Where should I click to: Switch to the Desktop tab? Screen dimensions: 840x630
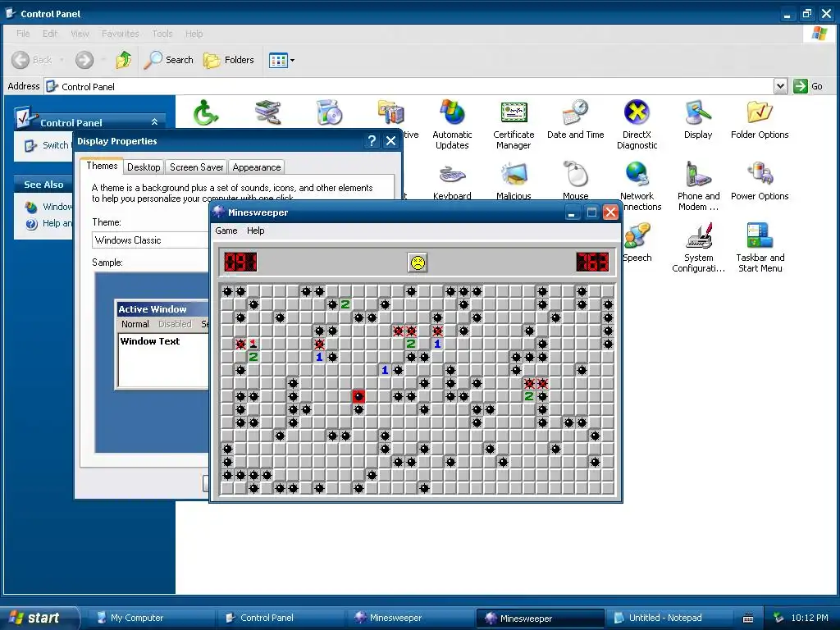click(144, 167)
